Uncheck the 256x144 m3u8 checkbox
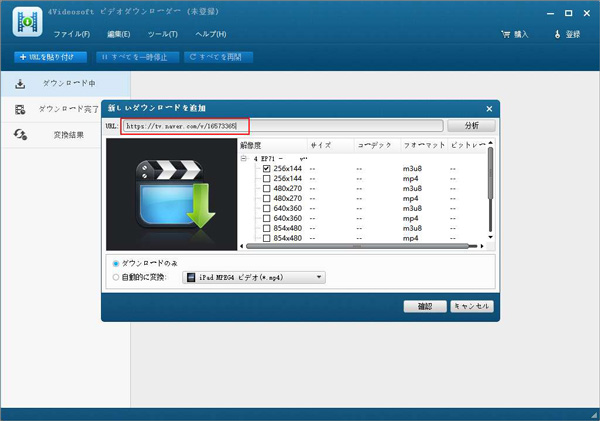Viewport: 600px width, 421px height. point(267,168)
